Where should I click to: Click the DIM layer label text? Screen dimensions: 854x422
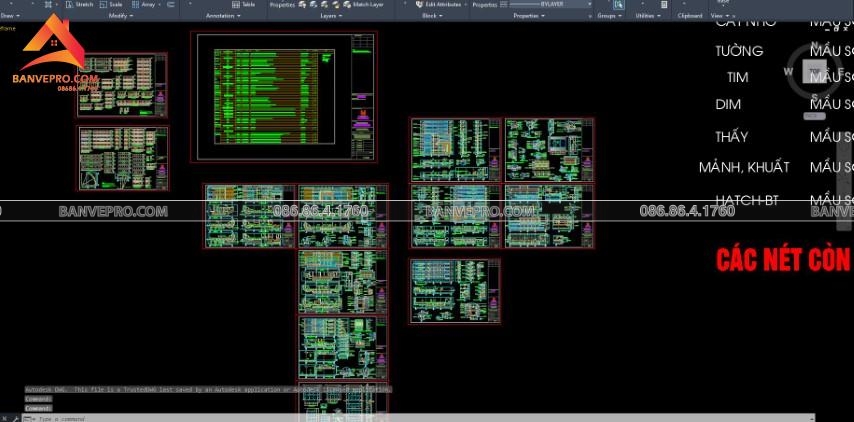pos(728,104)
